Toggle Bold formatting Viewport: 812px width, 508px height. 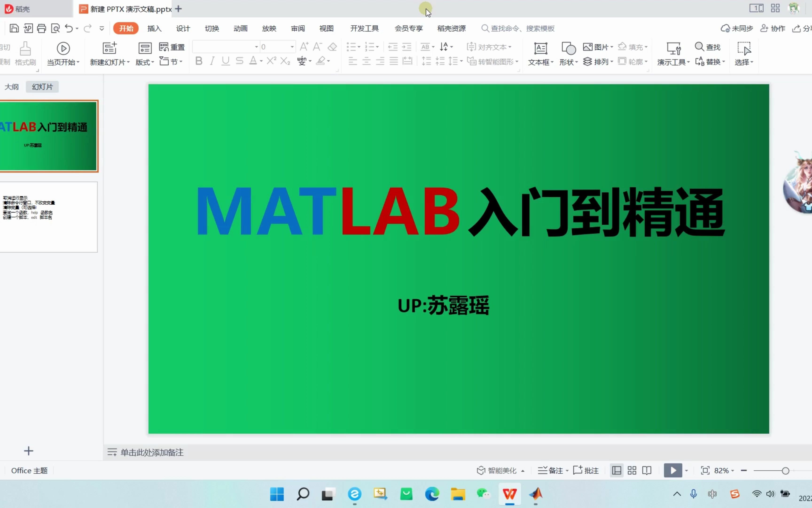click(x=199, y=61)
